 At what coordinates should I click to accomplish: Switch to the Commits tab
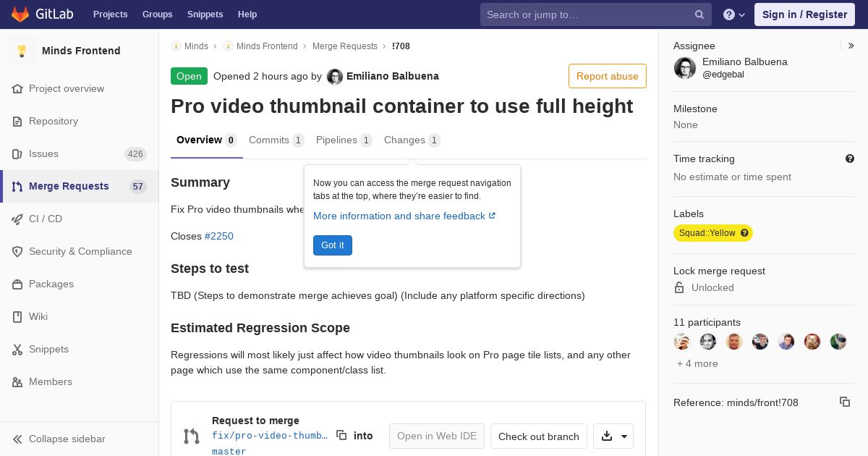[276, 140]
